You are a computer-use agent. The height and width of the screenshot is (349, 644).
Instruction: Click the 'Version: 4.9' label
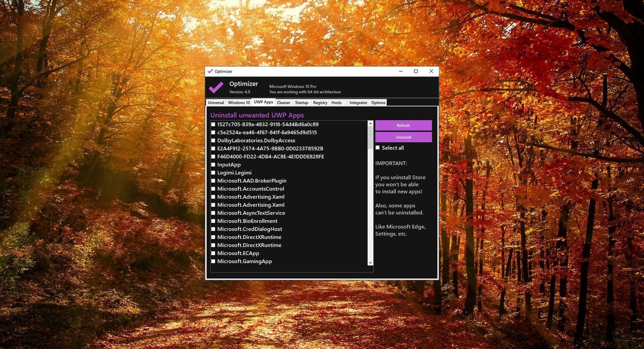[240, 92]
